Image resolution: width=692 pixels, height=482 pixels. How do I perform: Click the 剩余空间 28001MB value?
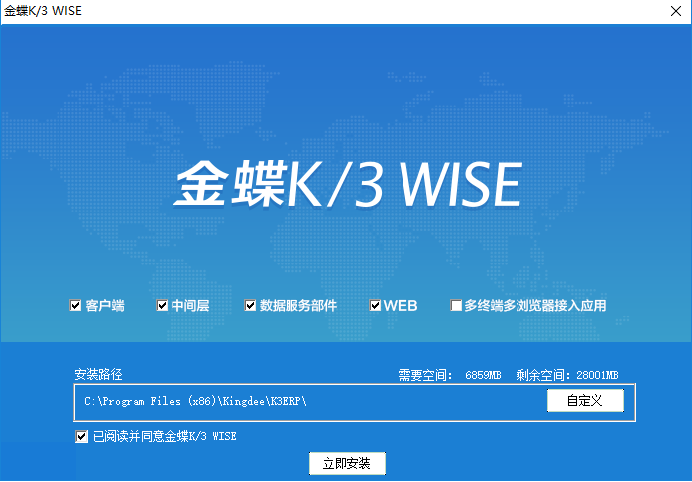[x=597, y=375]
